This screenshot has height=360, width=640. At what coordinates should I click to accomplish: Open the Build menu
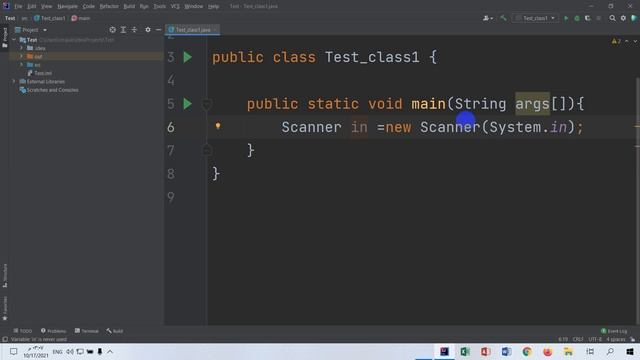tap(129, 7)
